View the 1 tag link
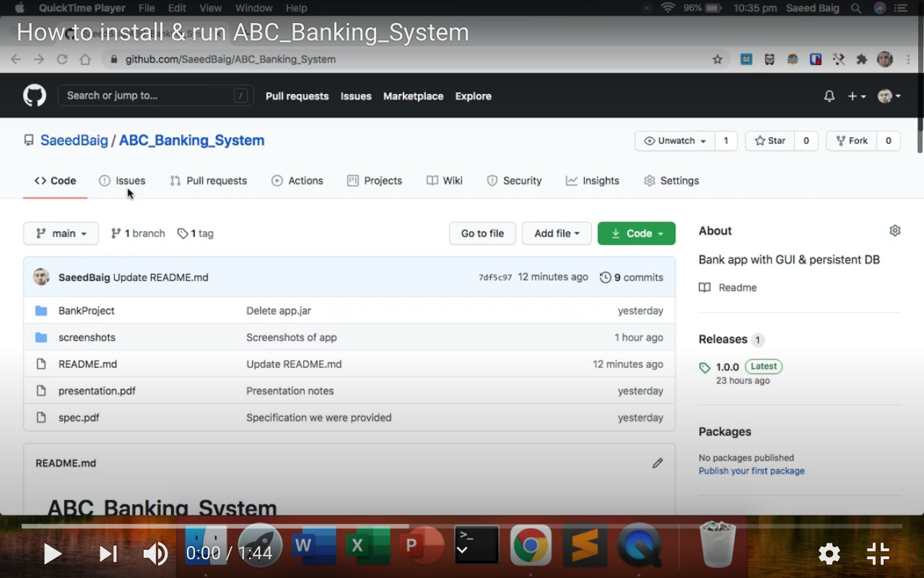924x578 pixels. pos(196,233)
